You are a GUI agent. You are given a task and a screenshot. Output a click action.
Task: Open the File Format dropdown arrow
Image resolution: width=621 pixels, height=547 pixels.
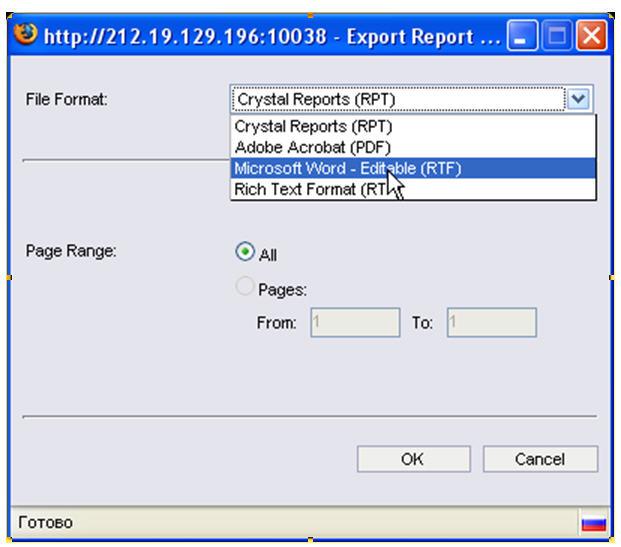[x=578, y=99]
